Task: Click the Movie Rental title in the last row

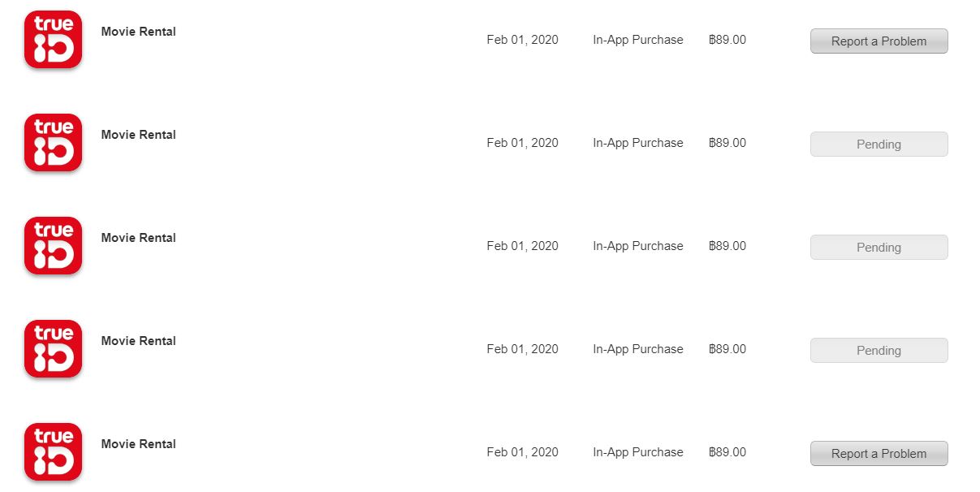Action: (139, 444)
